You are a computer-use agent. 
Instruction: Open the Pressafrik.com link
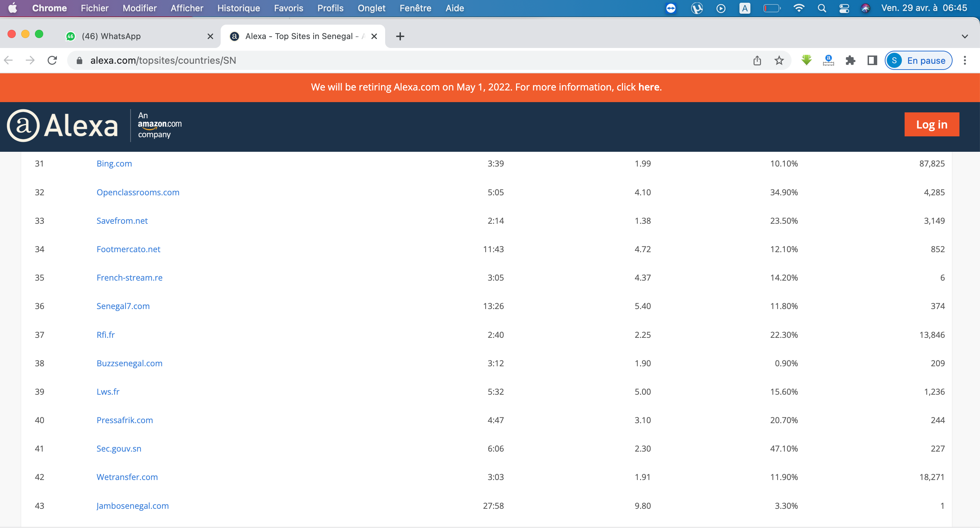tap(124, 420)
